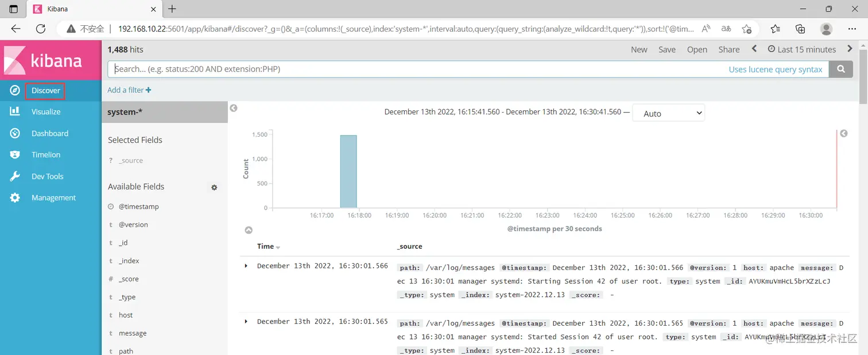Select the @timestamp field
The height and width of the screenshot is (355, 868).
click(139, 206)
